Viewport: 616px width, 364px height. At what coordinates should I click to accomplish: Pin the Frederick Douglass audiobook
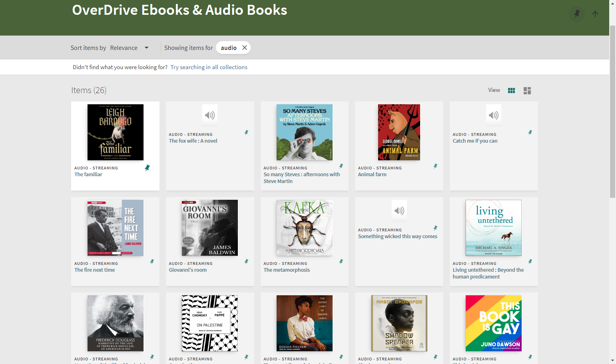[x=152, y=357]
